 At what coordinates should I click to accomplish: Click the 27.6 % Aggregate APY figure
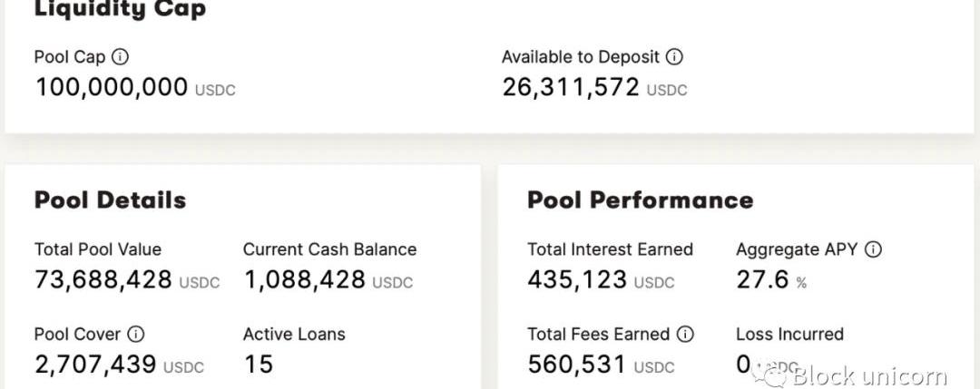(771, 279)
